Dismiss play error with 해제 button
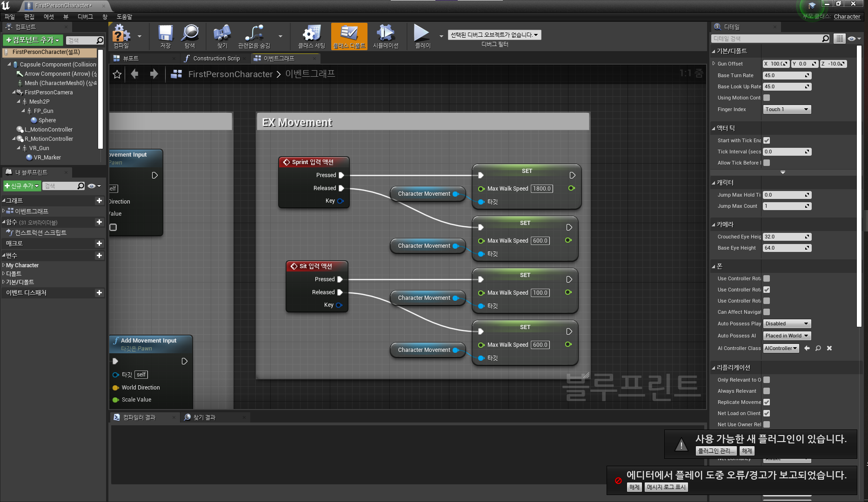868x502 pixels. click(634, 487)
